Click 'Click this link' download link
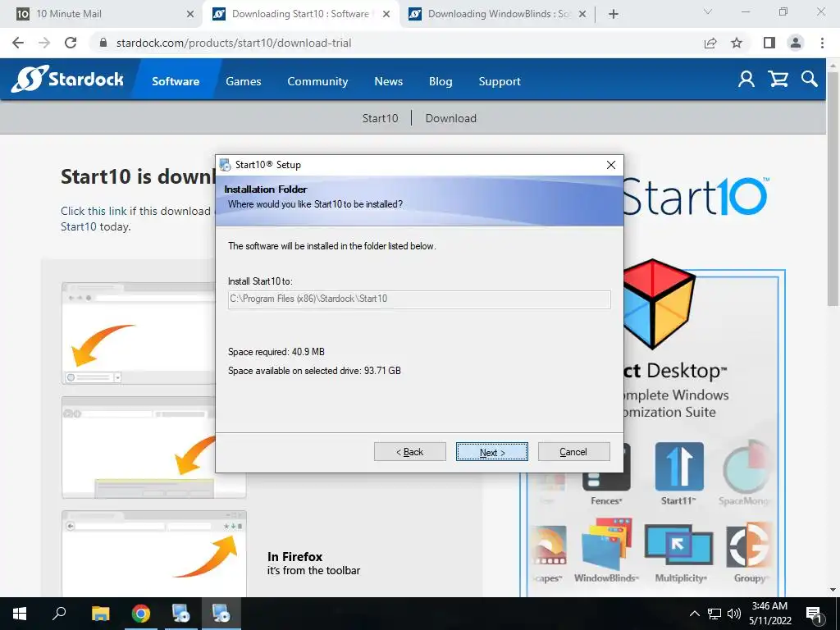This screenshot has width=840, height=630. 94,211
